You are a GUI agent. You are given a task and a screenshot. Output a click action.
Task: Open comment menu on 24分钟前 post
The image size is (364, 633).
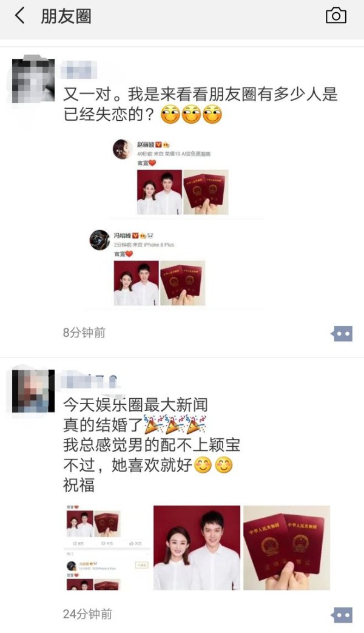tap(342, 615)
